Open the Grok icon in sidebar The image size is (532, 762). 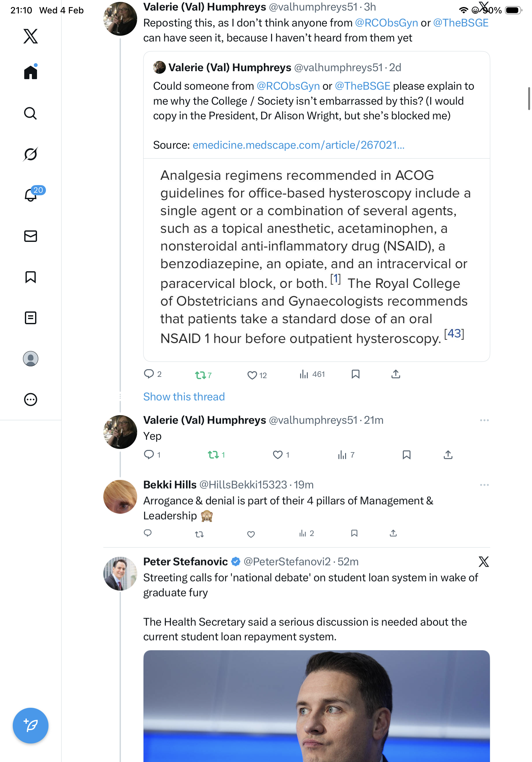[31, 154]
